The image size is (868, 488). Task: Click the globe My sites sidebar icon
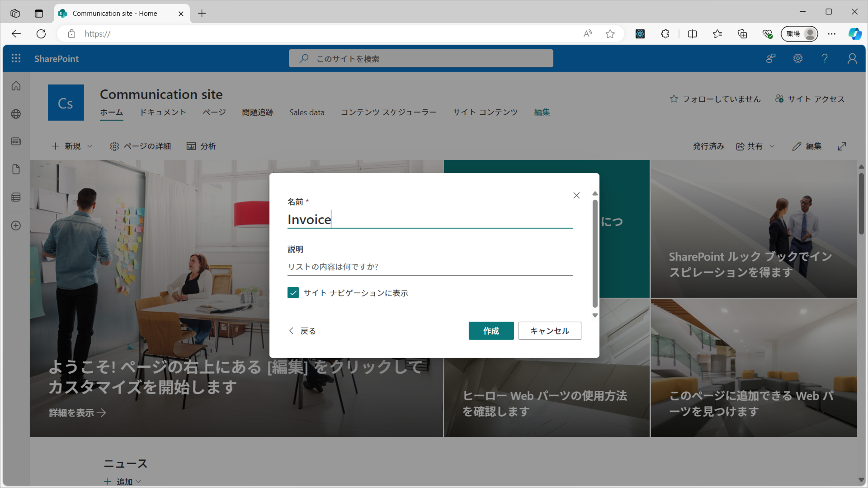16,114
